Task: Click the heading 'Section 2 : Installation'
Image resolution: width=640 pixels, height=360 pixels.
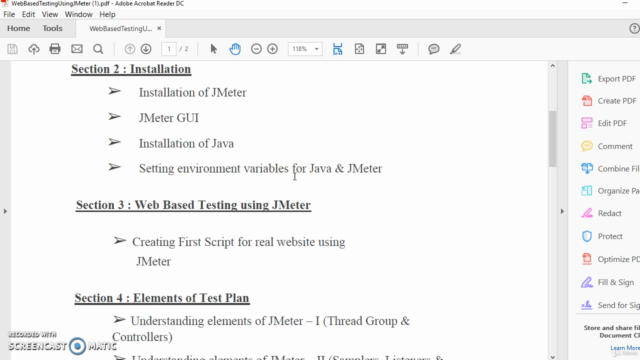Action: point(131,69)
